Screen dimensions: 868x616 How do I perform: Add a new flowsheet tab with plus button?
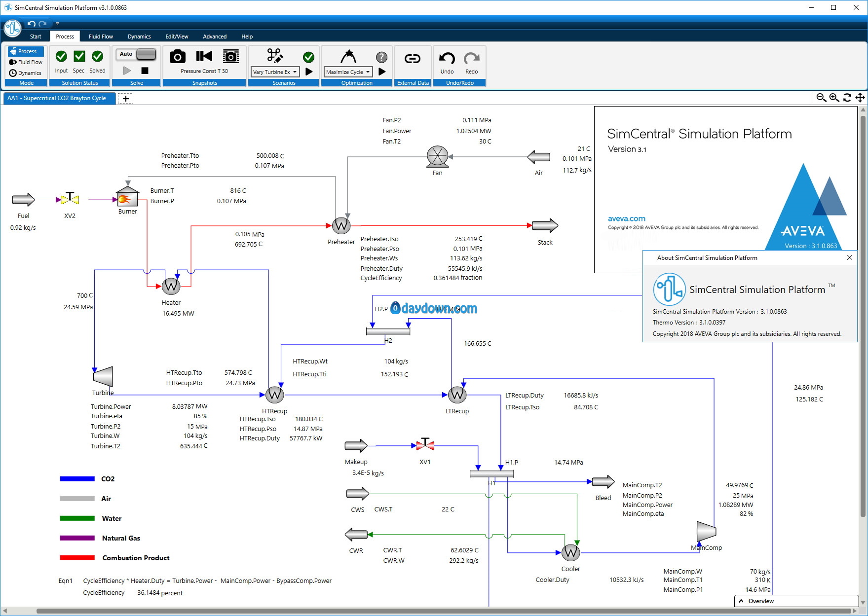point(126,99)
